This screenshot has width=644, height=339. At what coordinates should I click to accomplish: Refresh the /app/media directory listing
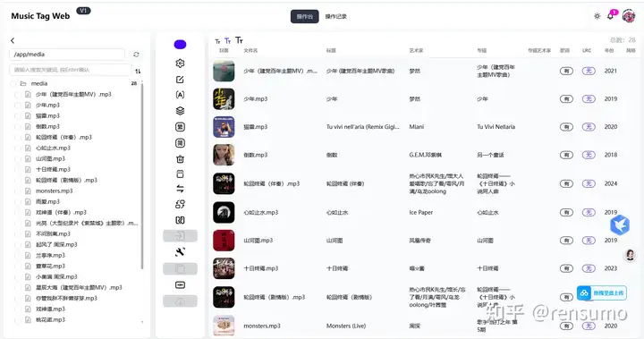coord(136,55)
